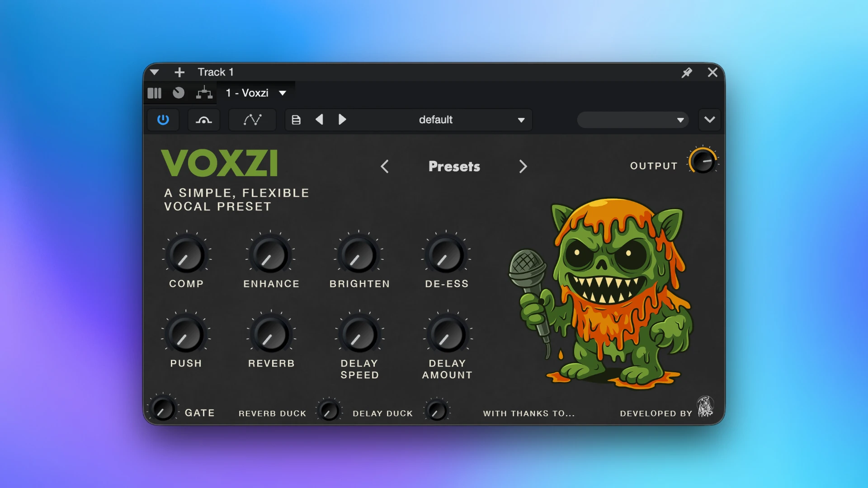Close the Voxzi plugin window
Viewport: 868px width, 488px height.
pos(712,72)
